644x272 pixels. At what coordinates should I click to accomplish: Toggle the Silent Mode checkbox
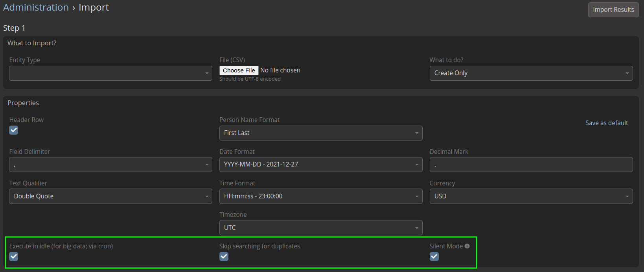tap(434, 256)
